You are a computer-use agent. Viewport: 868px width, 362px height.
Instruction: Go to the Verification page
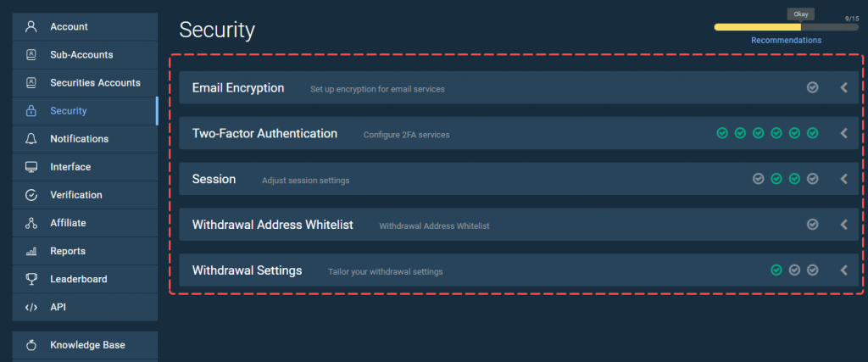(x=85, y=195)
